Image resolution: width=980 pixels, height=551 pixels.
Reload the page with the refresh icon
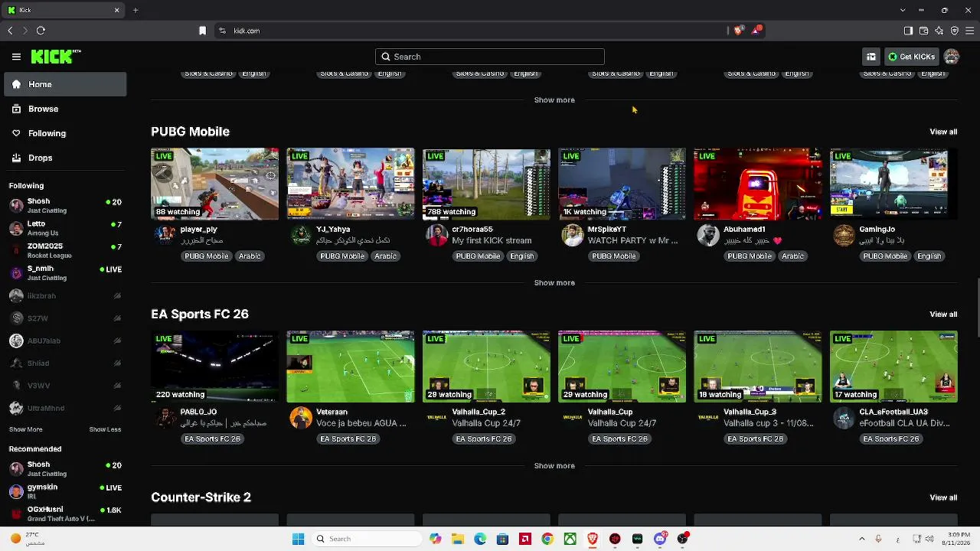tap(41, 31)
